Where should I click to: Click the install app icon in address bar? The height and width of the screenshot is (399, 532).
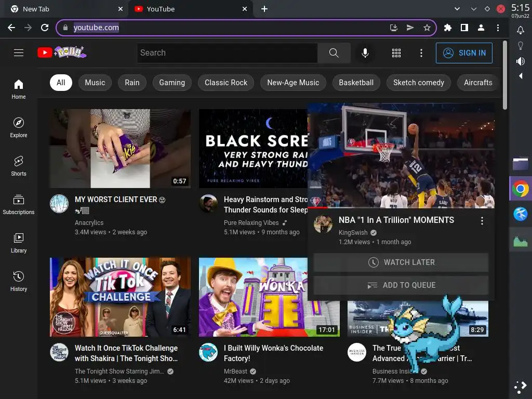[394, 28]
